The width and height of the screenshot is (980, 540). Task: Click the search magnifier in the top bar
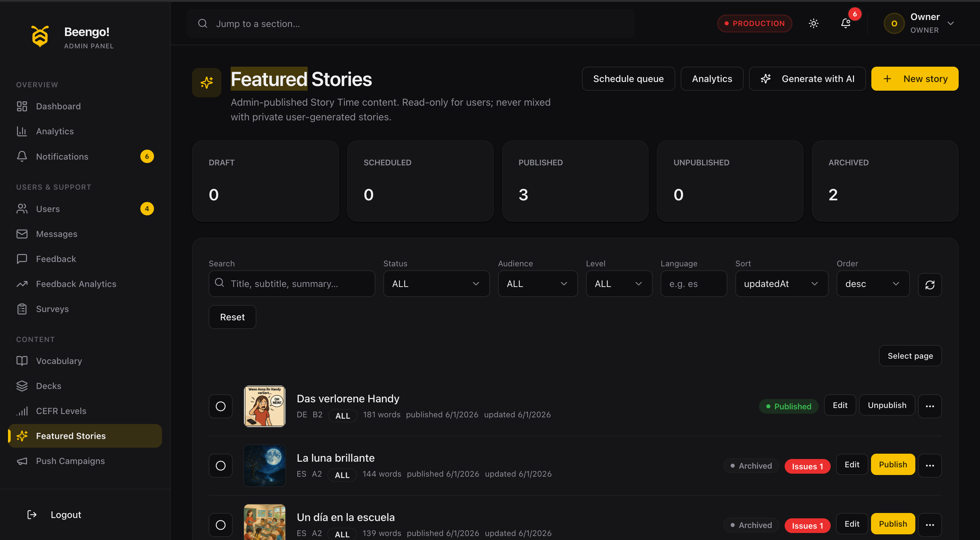pos(203,24)
